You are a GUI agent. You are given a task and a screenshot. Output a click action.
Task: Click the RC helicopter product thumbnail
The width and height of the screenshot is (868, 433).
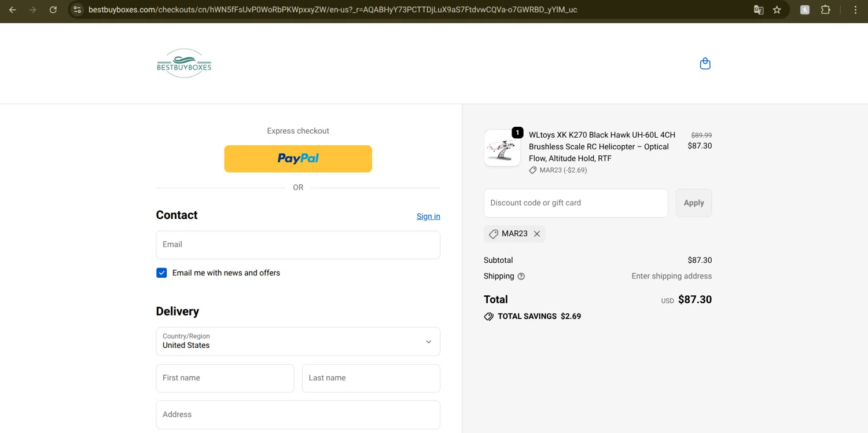coord(502,148)
